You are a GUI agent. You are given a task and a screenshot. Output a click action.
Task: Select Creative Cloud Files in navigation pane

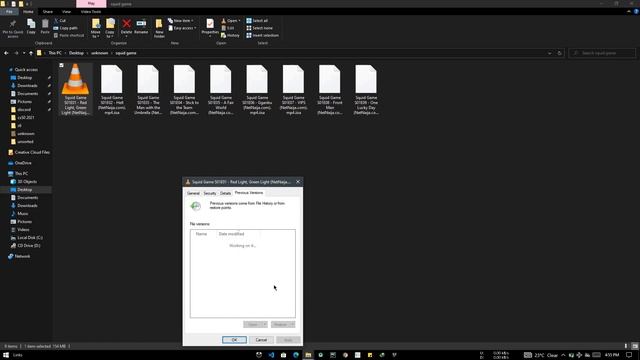pos(32,152)
